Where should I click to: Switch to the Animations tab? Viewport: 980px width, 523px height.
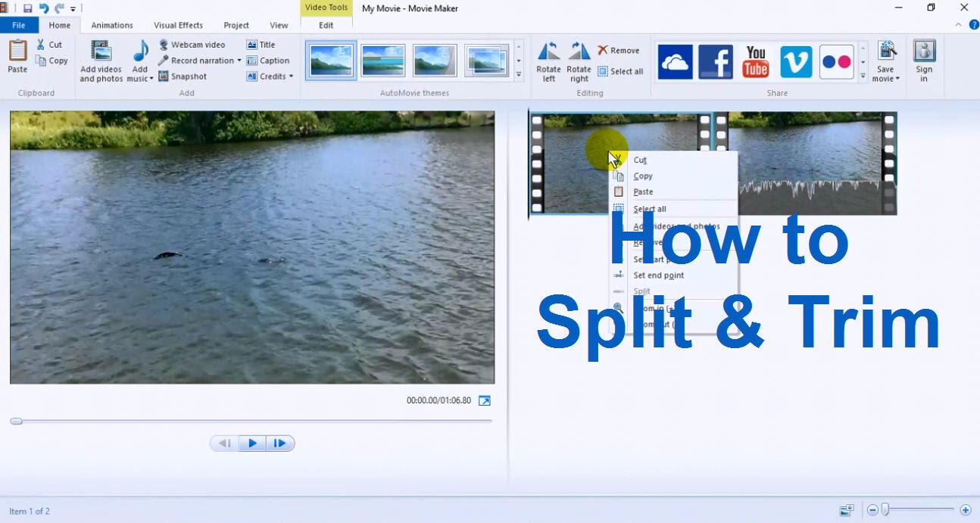[112, 25]
